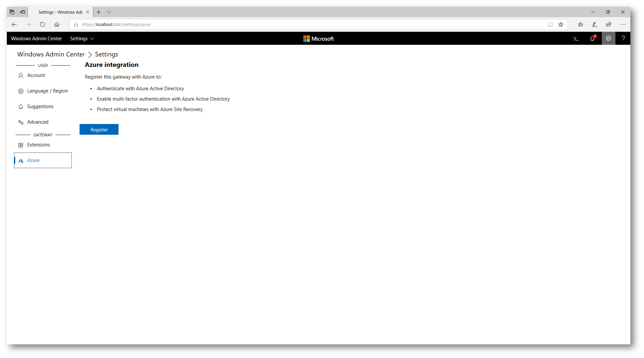This screenshot has width=644, height=358.
Task: Open the help question mark icon
Action: coord(623,39)
